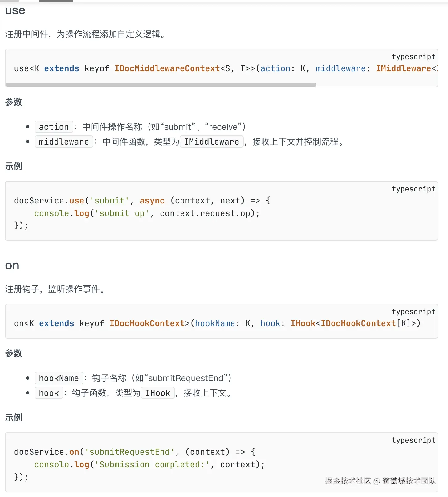The height and width of the screenshot is (497, 448).
Task: Select the "hook" inline code parameter
Action: click(49, 393)
